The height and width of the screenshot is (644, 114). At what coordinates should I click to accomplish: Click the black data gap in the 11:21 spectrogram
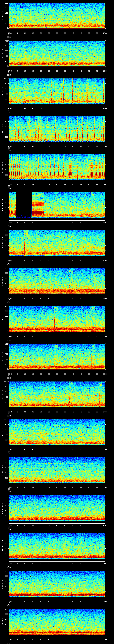click(x=24, y=204)
